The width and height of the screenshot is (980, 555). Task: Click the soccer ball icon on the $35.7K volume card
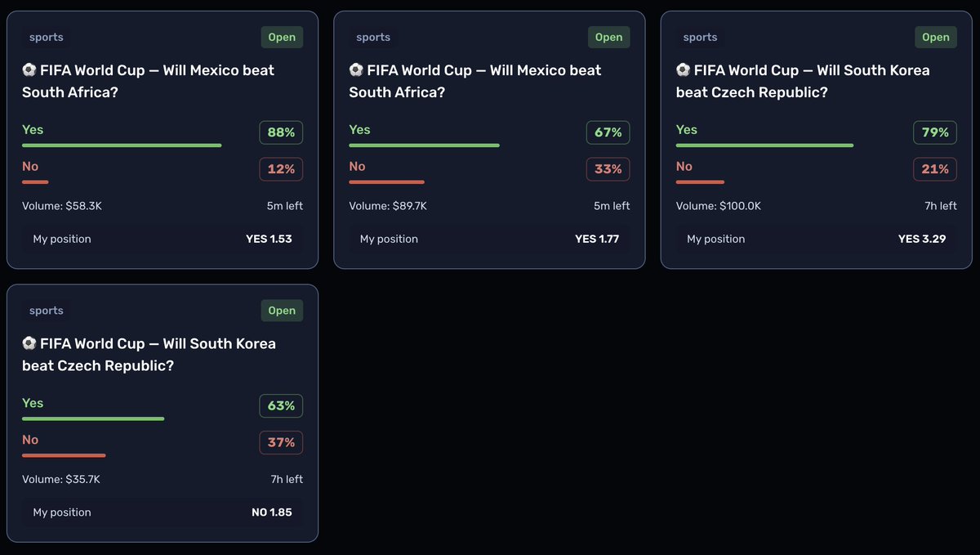[x=29, y=344]
